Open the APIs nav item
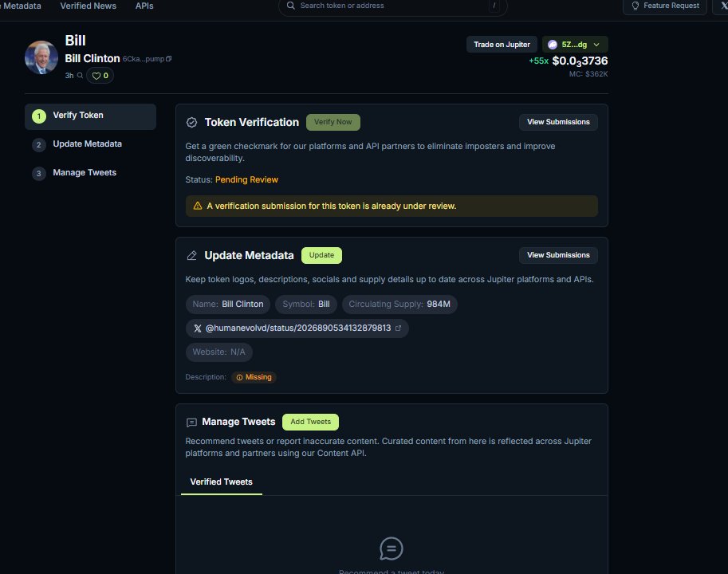 click(144, 6)
